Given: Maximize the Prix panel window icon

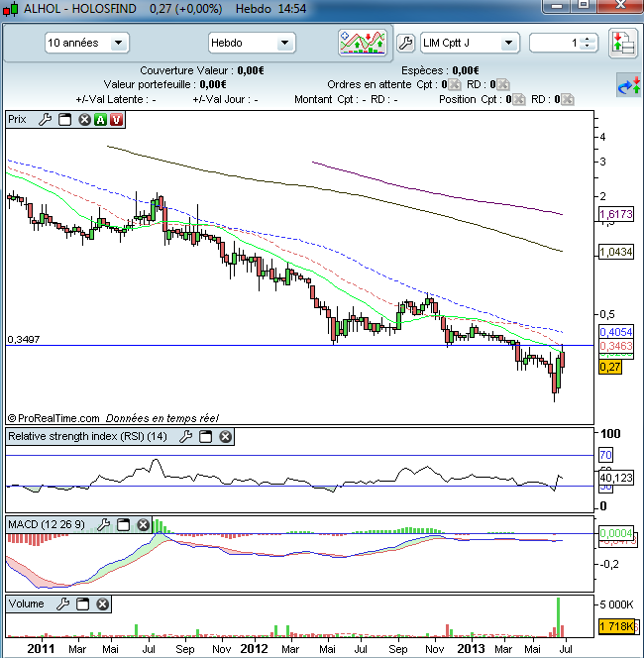Looking at the screenshot, I should pyautogui.click(x=64, y=120).
